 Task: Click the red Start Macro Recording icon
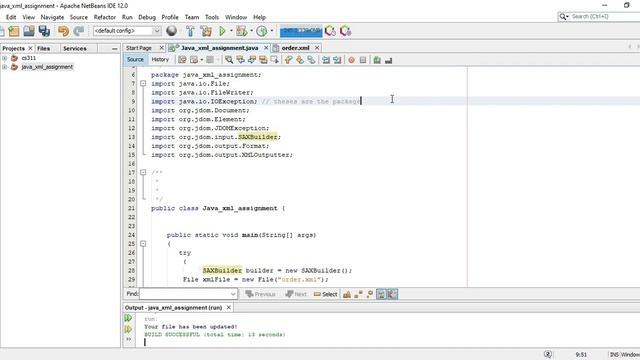(351, 60)
